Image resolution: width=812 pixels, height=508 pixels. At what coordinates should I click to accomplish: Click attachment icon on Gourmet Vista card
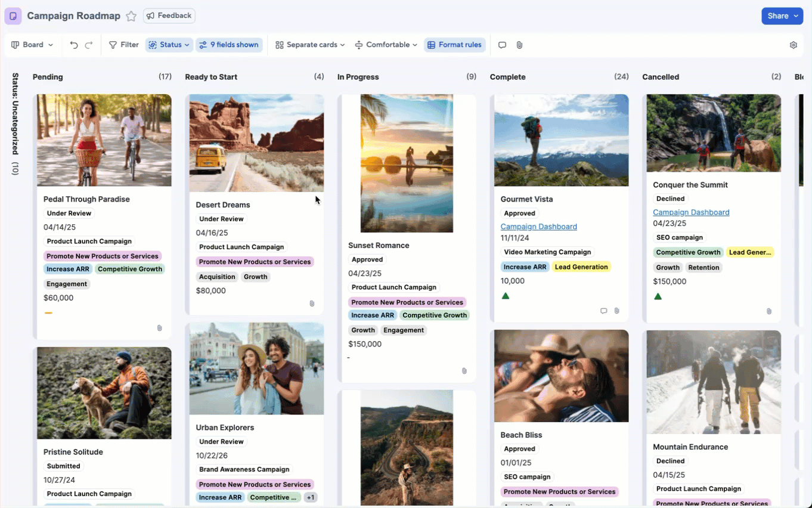pos(617,311)
